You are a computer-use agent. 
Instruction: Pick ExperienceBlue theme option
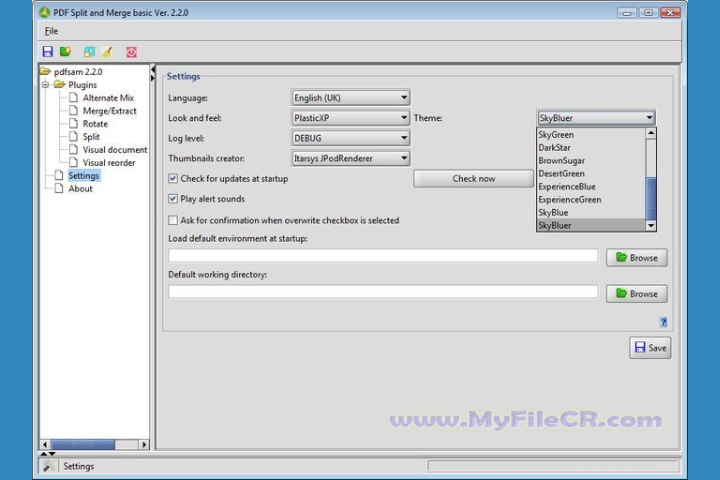tap(591, 186)
